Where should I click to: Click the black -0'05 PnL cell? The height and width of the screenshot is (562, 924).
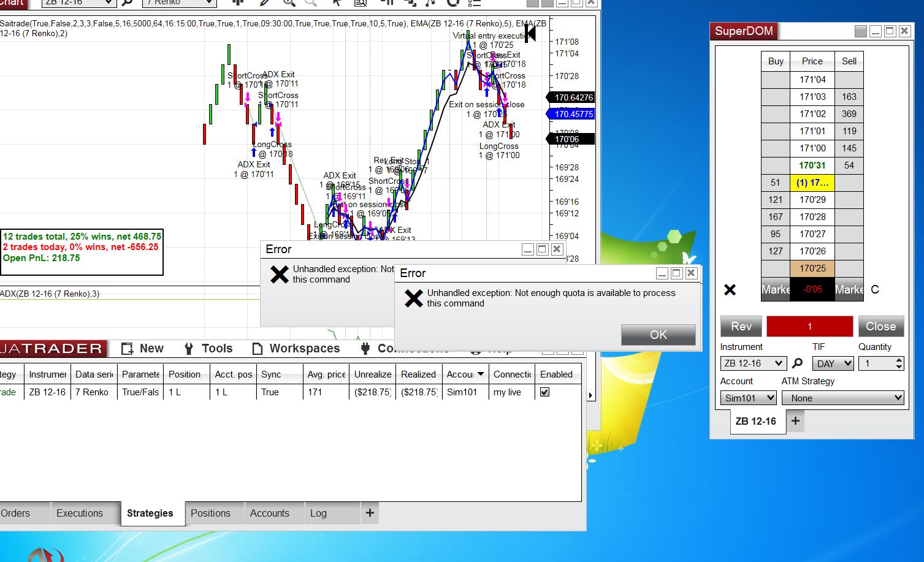[812, 289]
